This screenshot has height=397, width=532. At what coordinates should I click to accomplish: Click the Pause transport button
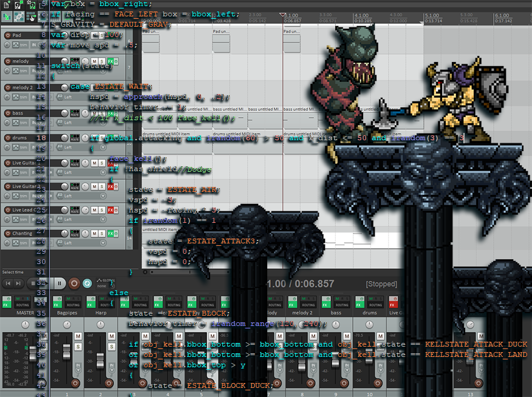click(x=60, y=283)
